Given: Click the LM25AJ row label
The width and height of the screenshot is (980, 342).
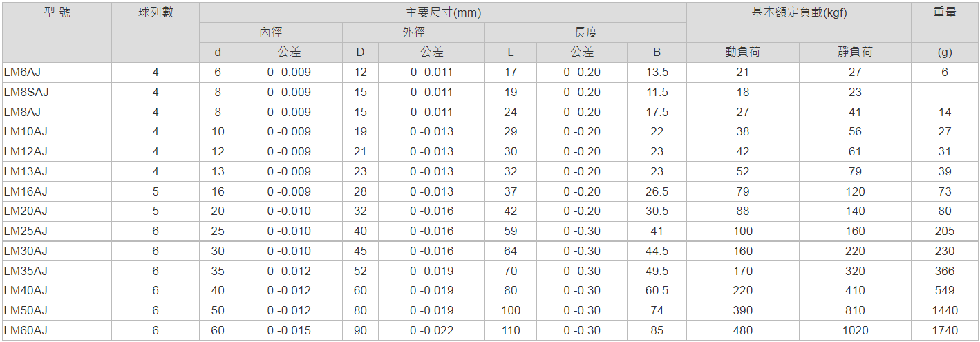Looking at the screenshot, I should 25,231.
